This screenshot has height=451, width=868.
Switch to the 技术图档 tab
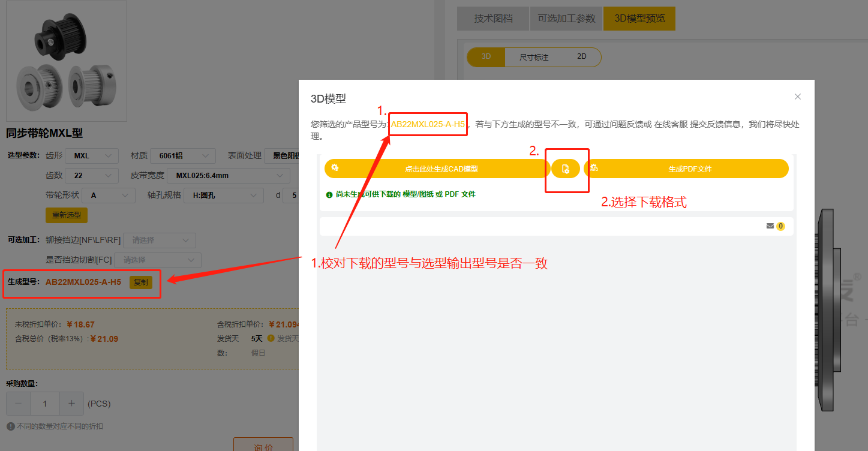pos(493,19)
